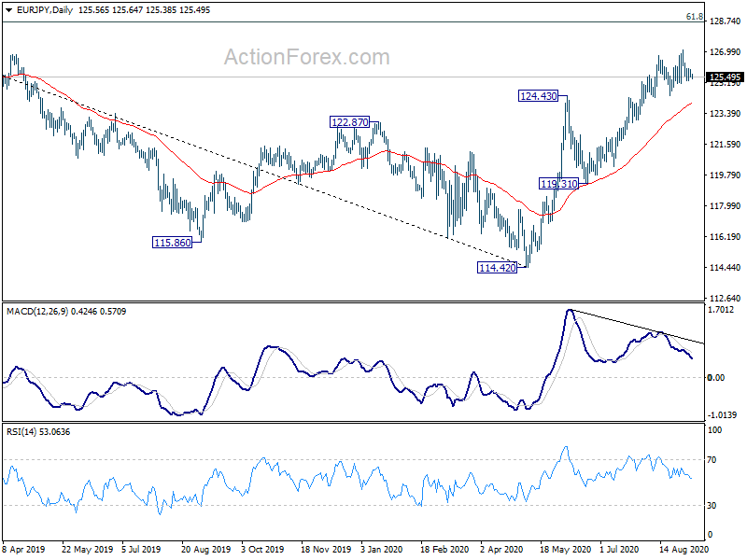The width and height of the screenshot is (747, 560).
Task: Select the EURJPY,Daily symbol title
Action: tap(44, 10)
